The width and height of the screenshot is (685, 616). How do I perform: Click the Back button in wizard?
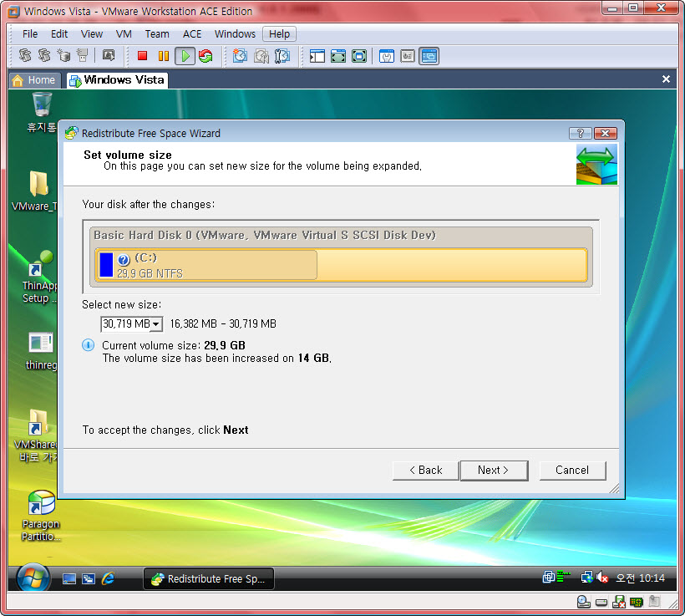click(426, 470)
